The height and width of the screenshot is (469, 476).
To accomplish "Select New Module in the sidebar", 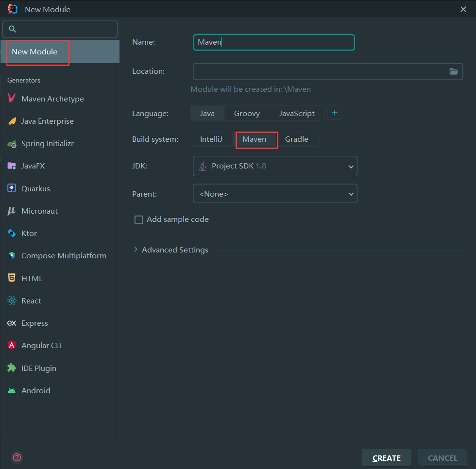I will point(35,52).
